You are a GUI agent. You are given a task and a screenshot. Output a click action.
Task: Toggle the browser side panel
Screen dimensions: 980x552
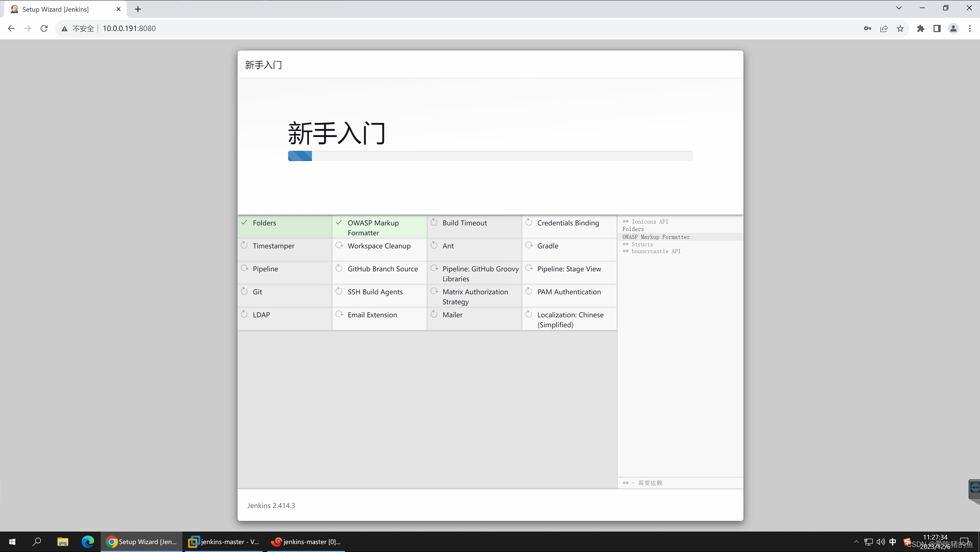click(937, 28)
